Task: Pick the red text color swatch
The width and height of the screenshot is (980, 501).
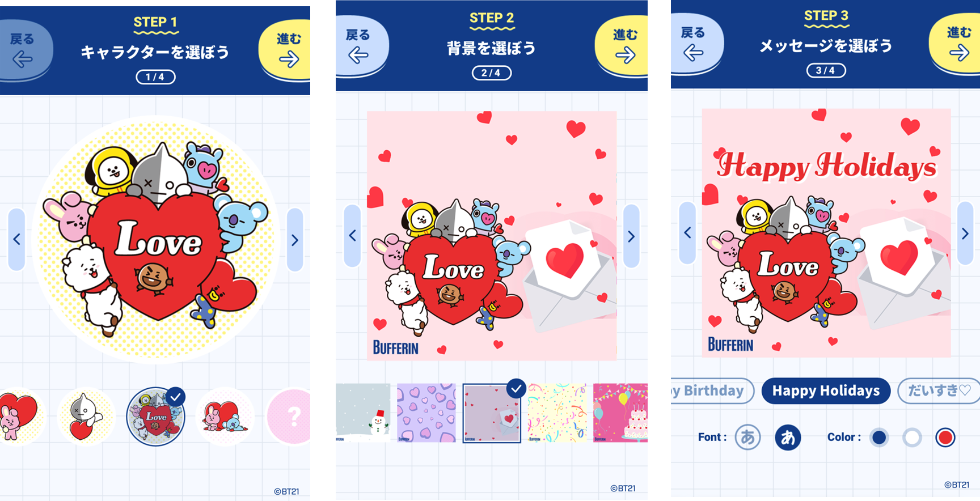Action: click(x=945, y=438)
